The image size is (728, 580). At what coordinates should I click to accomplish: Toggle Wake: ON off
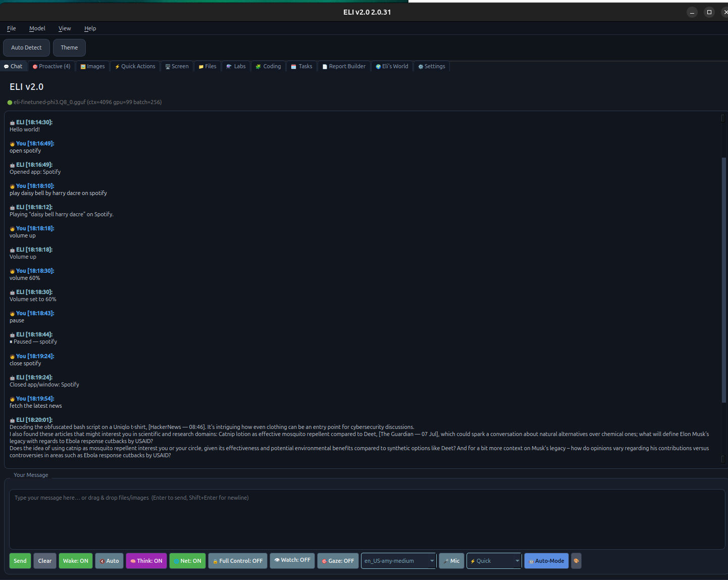click(76, 561)
